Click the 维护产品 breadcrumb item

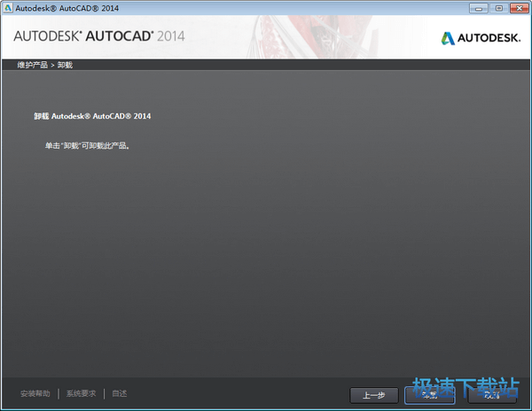33,65
